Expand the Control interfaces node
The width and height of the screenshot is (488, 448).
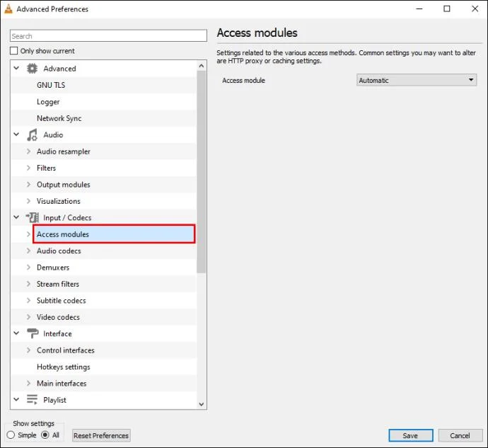(x=28, y=350)
